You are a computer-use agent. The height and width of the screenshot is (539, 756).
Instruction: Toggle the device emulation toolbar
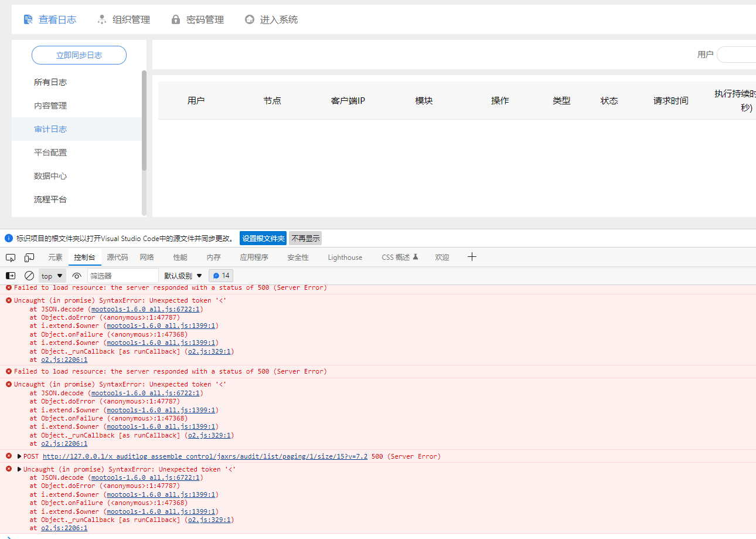[x=29, y=257]
